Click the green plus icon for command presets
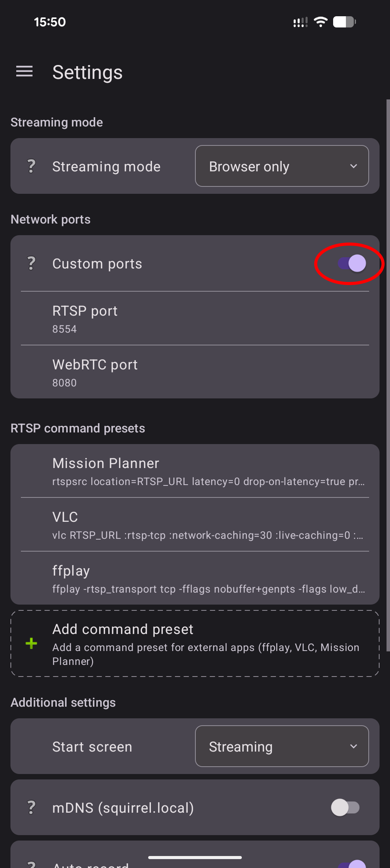This screenshot has width=390, height=868. pyautogui.click(x=31, y=643)
